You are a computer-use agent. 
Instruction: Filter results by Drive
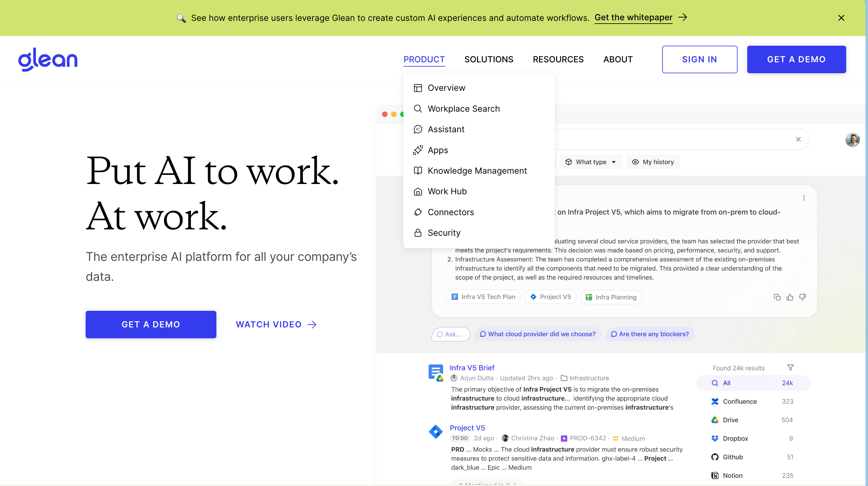point(753,420)
